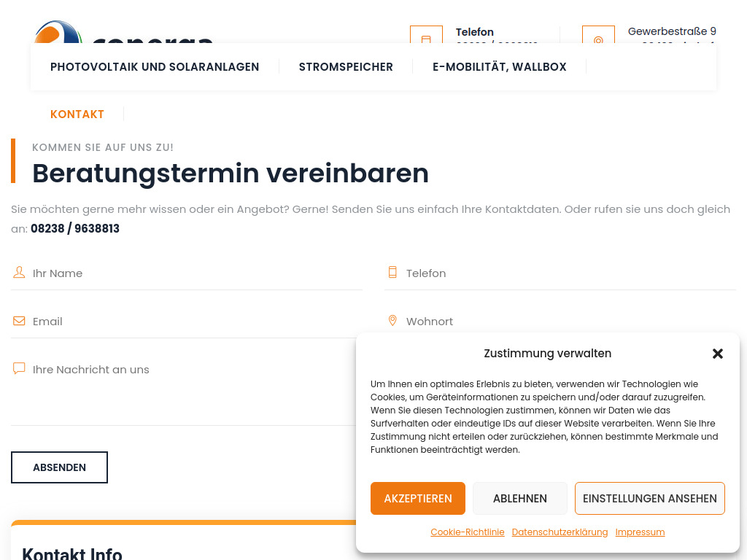The image size is (747, 560).
Task: Open the Cookie-Richtlinie link
Action: coord(467,532)
